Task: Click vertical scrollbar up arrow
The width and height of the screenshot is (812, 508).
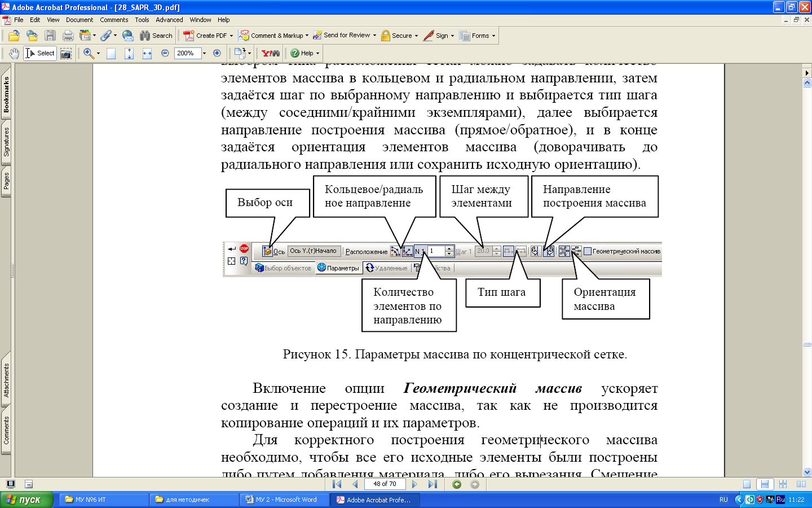Action: click(807, 82)
